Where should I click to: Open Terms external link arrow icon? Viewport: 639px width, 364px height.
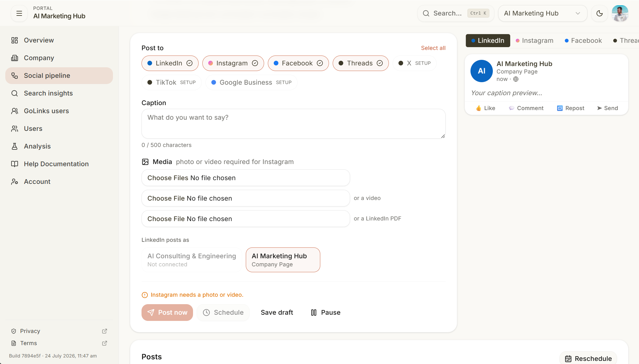105,343
